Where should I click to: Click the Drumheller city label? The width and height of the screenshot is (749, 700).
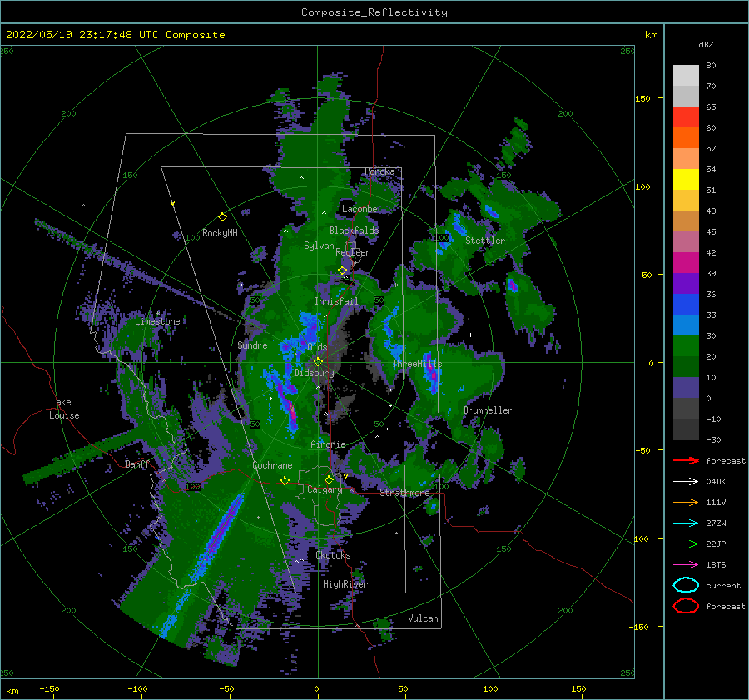point(488,410)
